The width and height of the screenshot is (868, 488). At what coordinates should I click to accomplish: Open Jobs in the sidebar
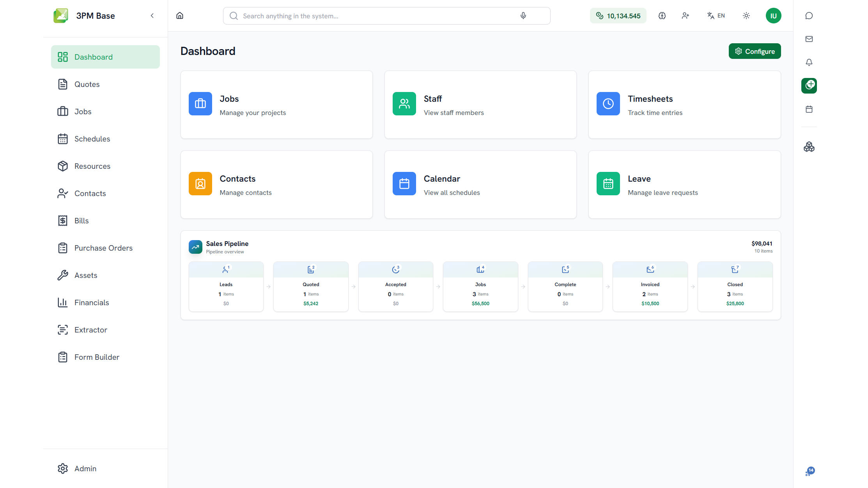(x=105, y=111)
